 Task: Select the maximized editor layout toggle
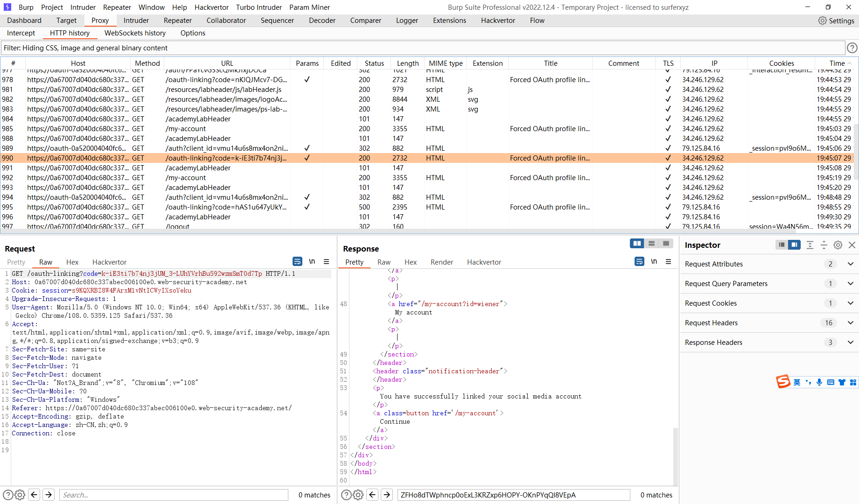pos(666,243)
